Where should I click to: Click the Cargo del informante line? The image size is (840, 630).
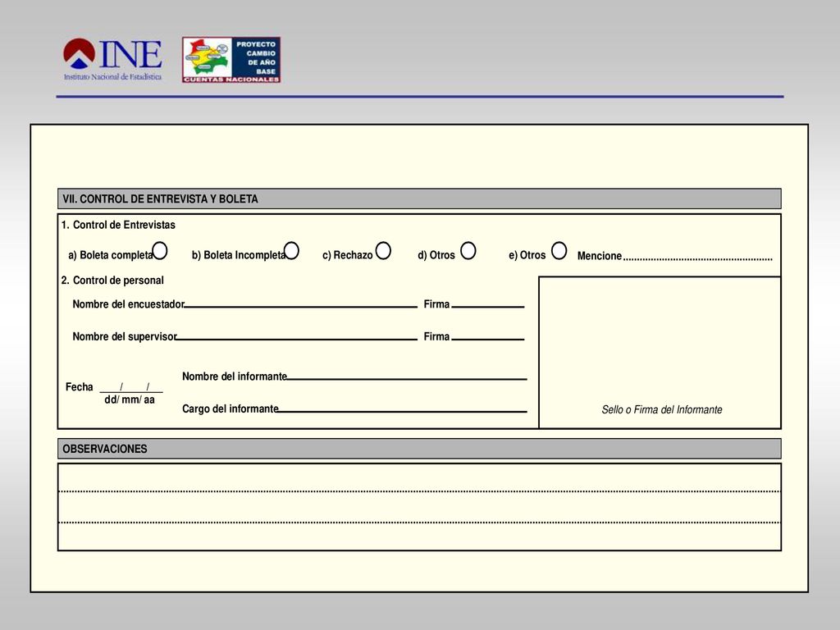tap(402, 412)
